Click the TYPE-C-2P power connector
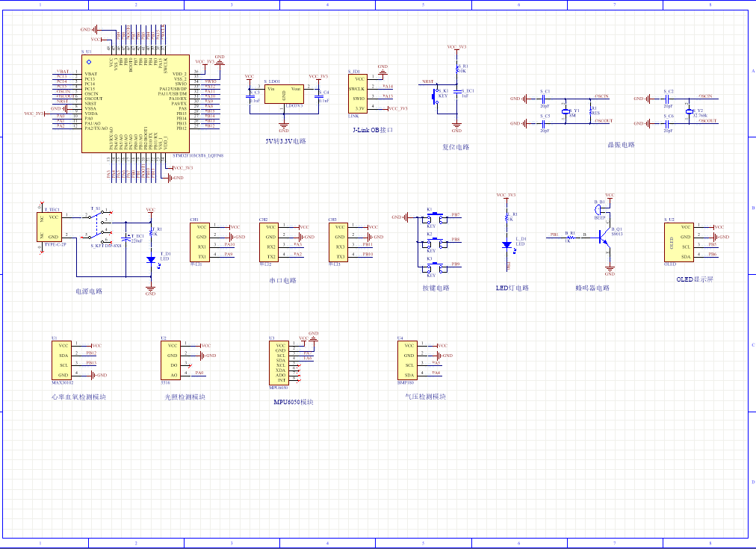This screenshot has height=549, width=756. point(51,226)
